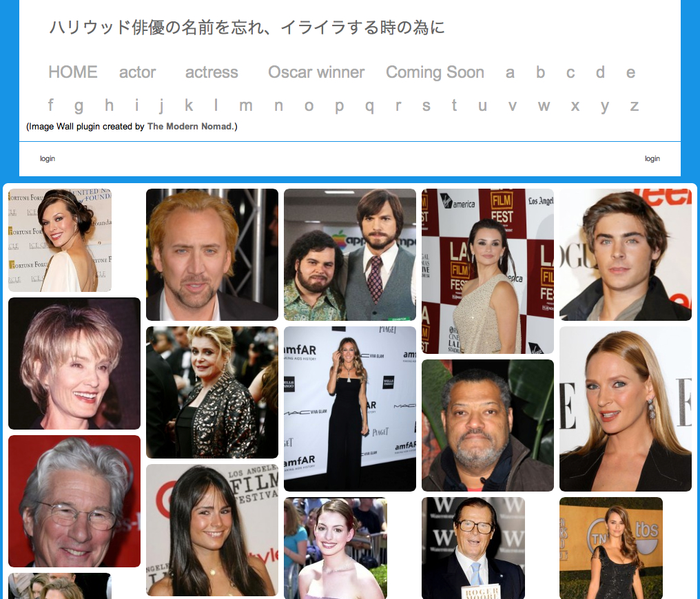Filter names by letter d
This screenshot has width=700, height=599.
point(600,72)
